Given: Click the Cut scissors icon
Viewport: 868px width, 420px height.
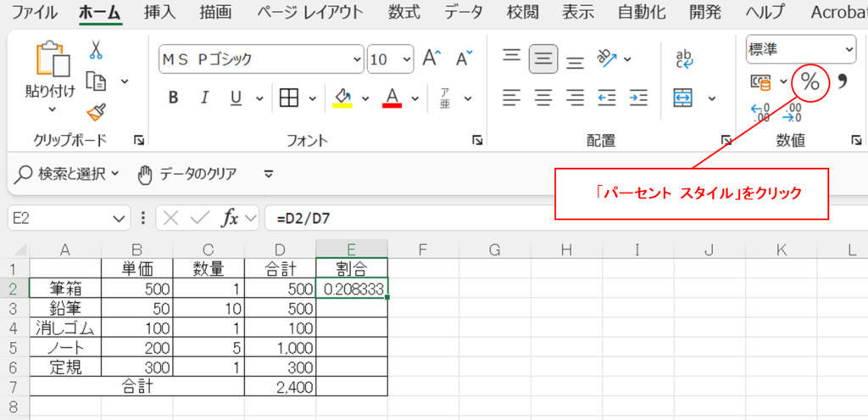Looking at the screenshot, I should pyautogui.click(x=96, y=50).
